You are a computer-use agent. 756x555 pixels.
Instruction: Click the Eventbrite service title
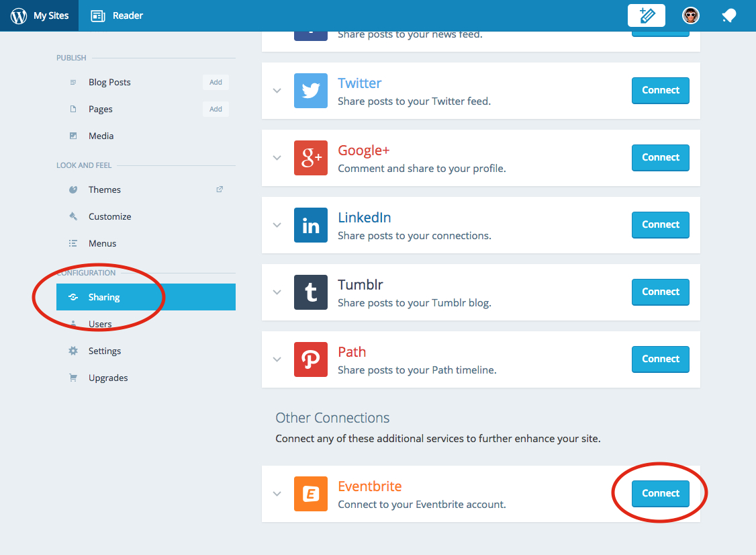click(370, 486)
